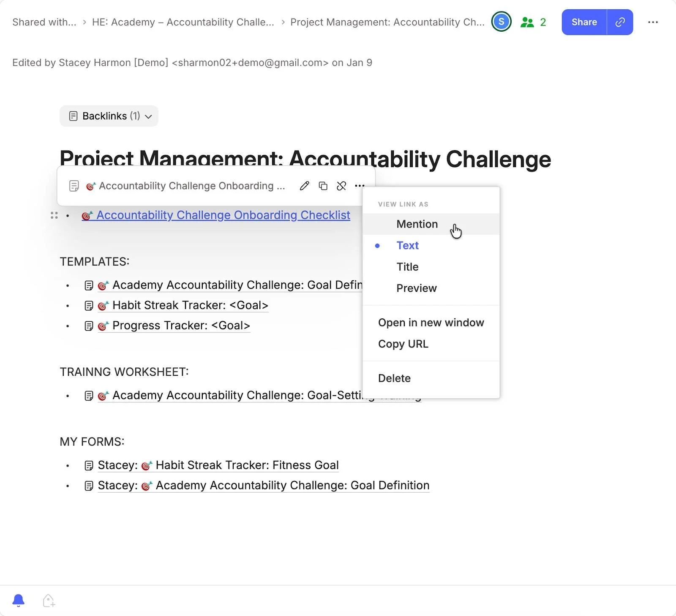The width and height of the screenshot is (676, 616).
Task: Open Accountability Challenge Onboarding Checklist link
Action: (216, 215)
